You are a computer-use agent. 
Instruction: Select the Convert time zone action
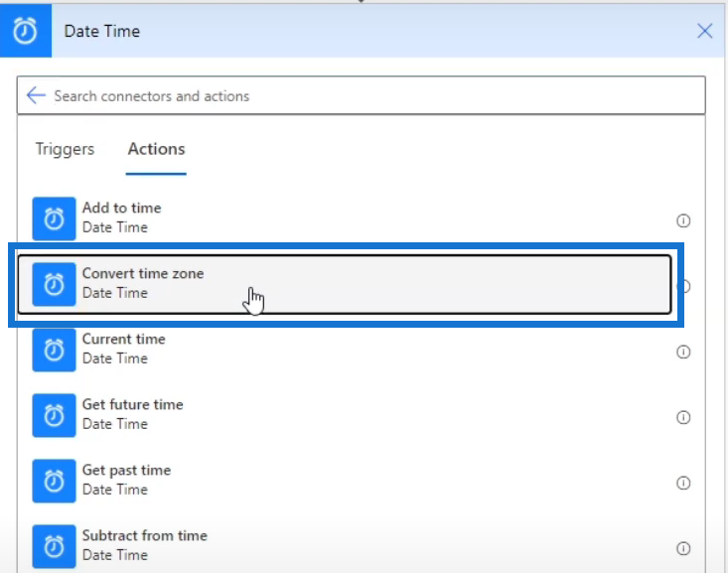pyautogui.click(x=345, y=284)
